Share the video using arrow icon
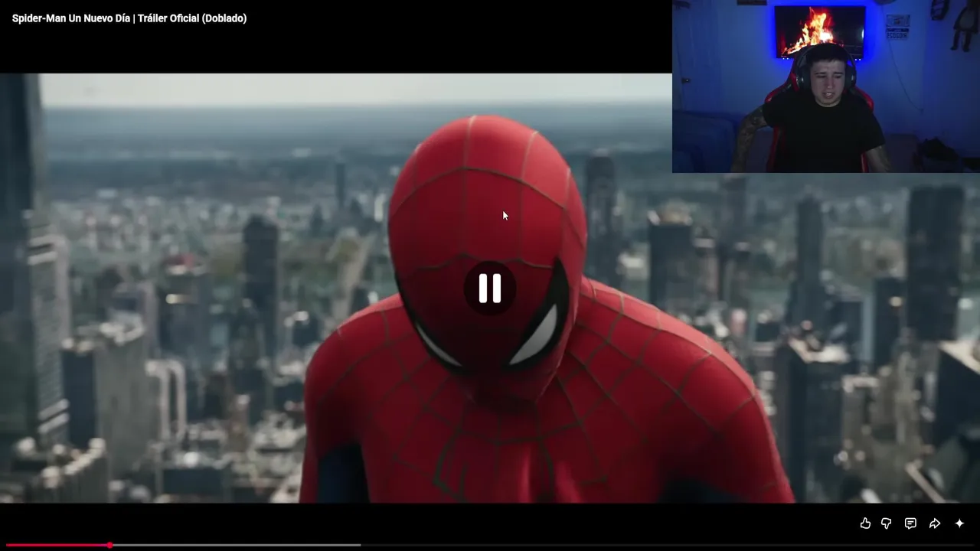Screen dimensions: 980x551 935,523
